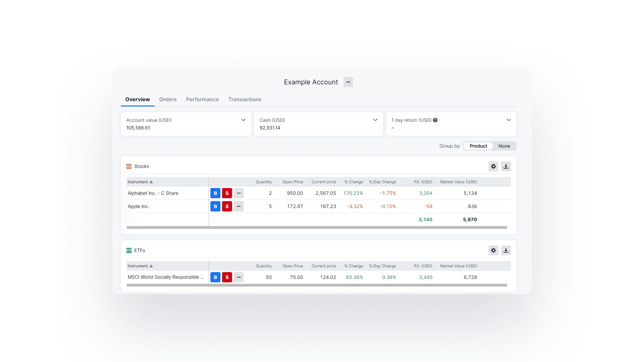Open Example Account options menu
This screenshot has height=362, width=644.
[x=348, y=82]
